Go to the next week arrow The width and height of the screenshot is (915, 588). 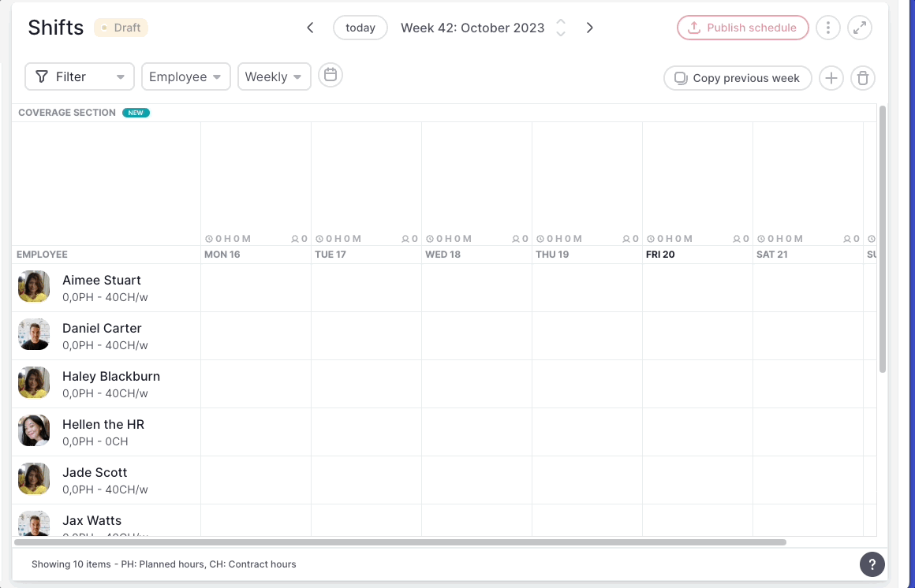click(x=589, y=28)
